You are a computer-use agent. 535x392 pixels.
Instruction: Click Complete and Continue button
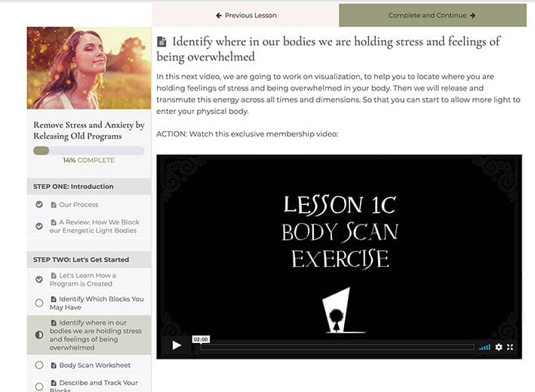(x=432, y=15)
